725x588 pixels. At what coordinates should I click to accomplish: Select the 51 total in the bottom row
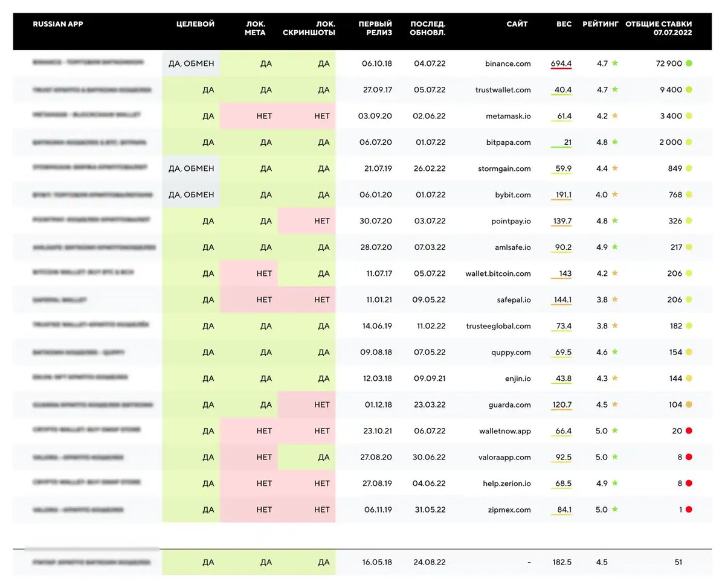(x=678, y=562)
